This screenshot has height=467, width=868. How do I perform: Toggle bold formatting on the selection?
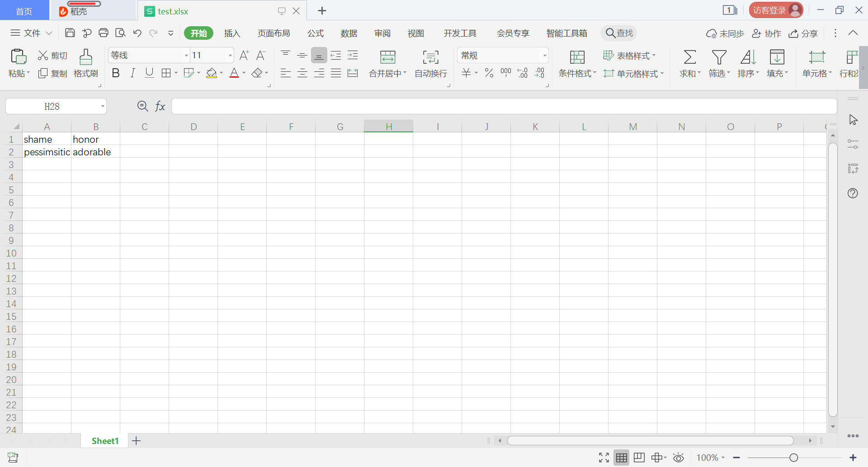(x=116, y=72)
